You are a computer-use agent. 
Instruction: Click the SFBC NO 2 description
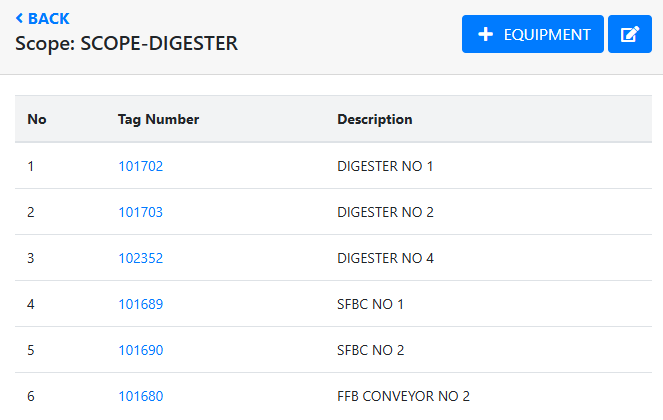[370, 350]
